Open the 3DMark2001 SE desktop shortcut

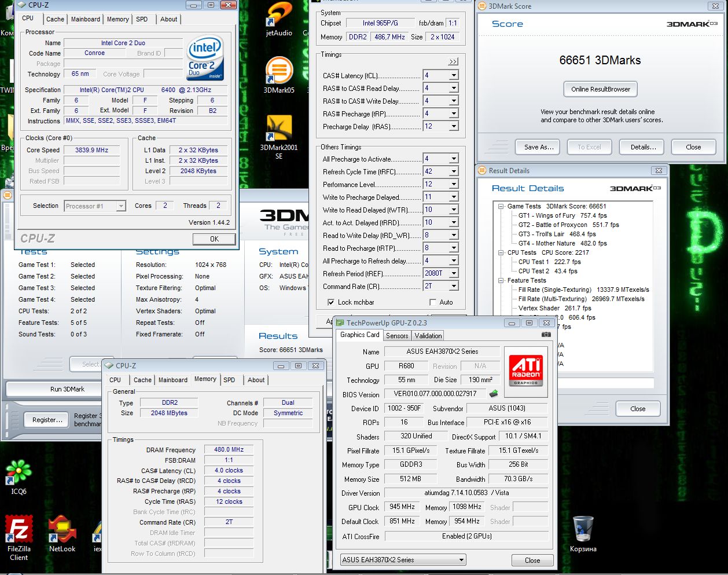pos(279,137)
